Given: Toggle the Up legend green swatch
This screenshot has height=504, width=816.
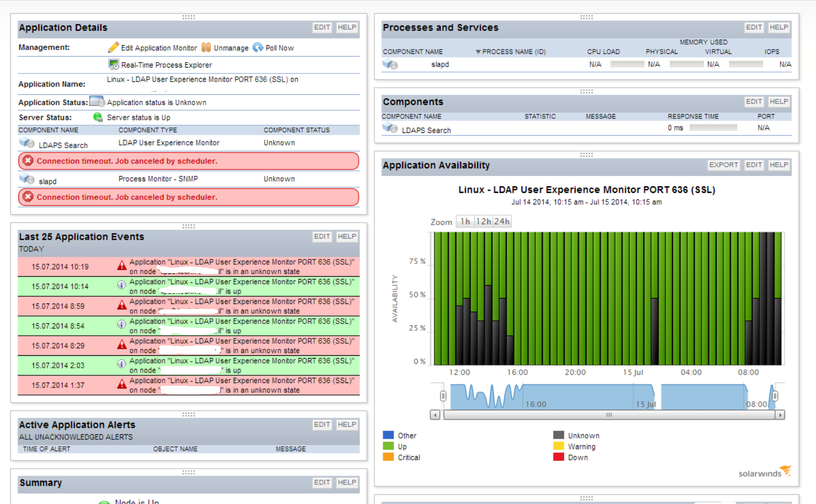Looking at the screenshot, I should (388, 446).
